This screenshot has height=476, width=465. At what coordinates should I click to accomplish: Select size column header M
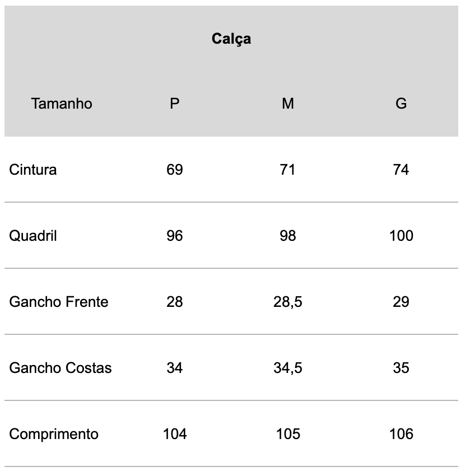pos(287,104)
